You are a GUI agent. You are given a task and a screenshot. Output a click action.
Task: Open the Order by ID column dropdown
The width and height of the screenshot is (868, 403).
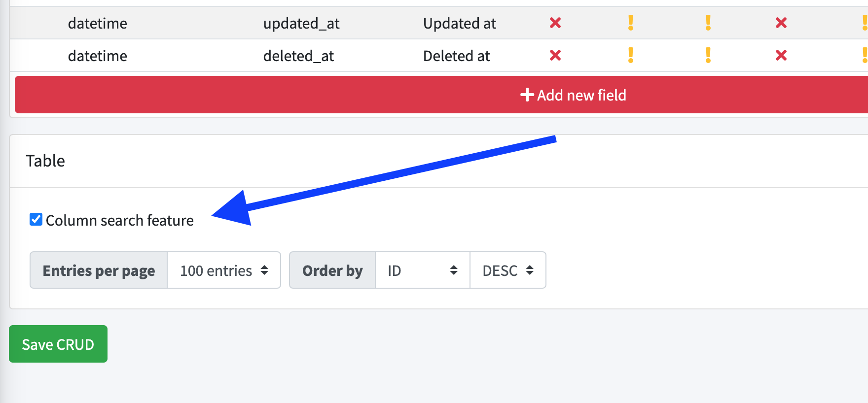click(423, 270)
